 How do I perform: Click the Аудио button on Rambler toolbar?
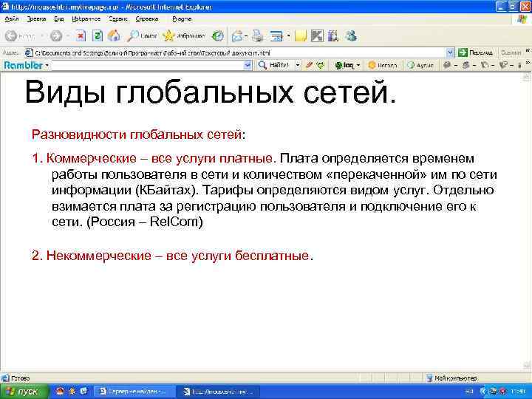(x=420, y=65)
